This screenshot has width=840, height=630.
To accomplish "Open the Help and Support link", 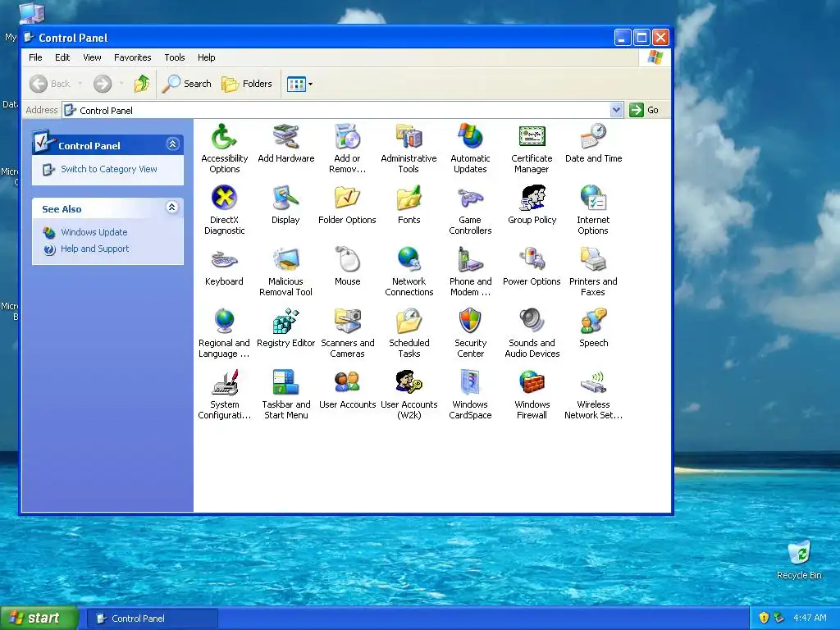I will pos(95,249).
